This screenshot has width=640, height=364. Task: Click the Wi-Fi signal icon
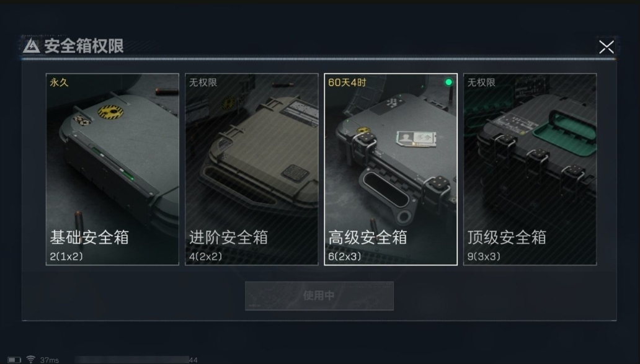tap(30, 359)
